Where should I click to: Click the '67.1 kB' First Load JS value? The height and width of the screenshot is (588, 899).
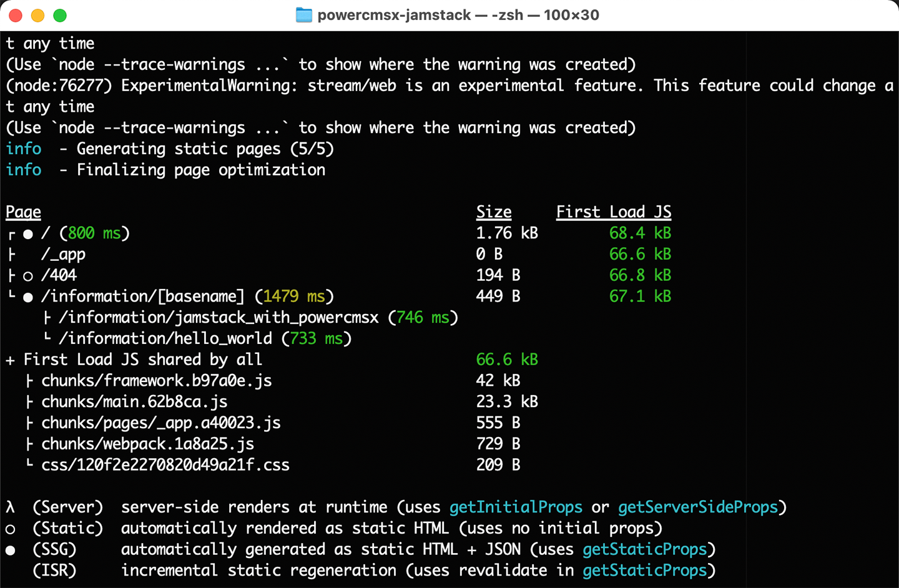(x=641, y=296)
